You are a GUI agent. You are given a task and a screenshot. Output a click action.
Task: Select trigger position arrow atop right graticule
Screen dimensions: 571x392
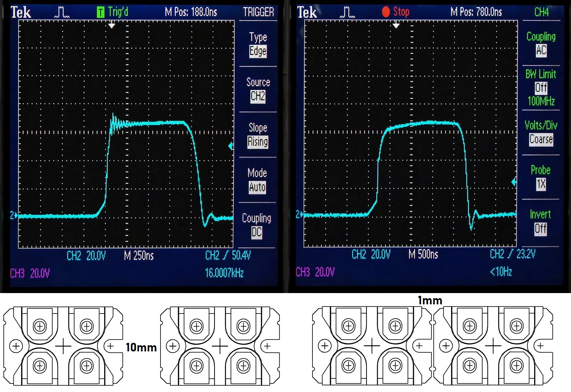[x=396, y=25]
